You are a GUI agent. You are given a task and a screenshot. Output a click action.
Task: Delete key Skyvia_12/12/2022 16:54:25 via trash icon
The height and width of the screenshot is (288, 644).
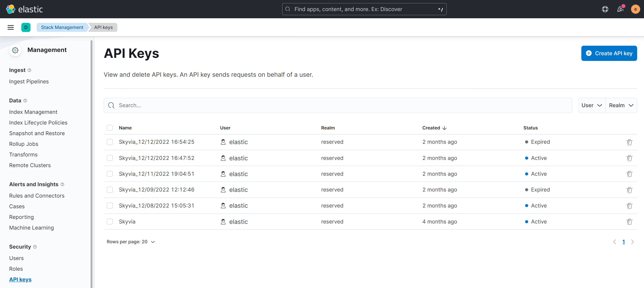(x=629, y=142)
